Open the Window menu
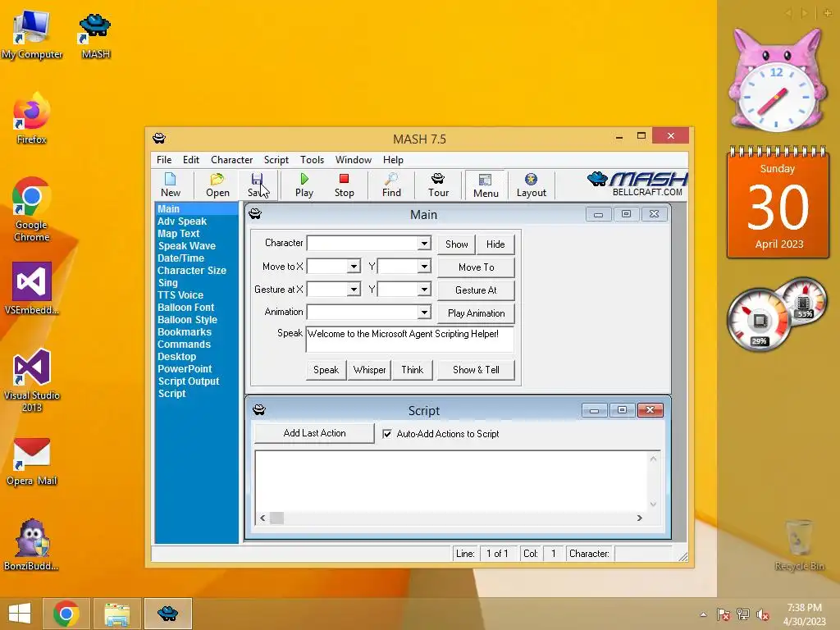This screenshot has height=630, width=840. coord(353,160)
